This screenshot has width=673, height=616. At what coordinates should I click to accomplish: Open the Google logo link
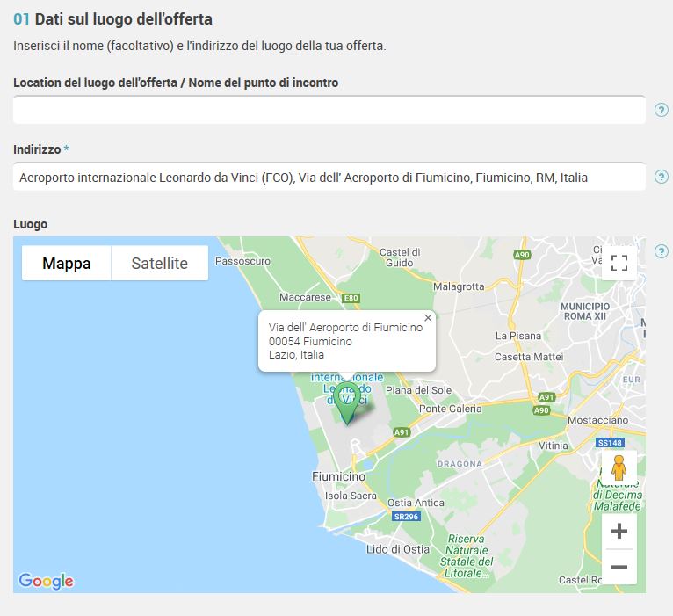46,581
